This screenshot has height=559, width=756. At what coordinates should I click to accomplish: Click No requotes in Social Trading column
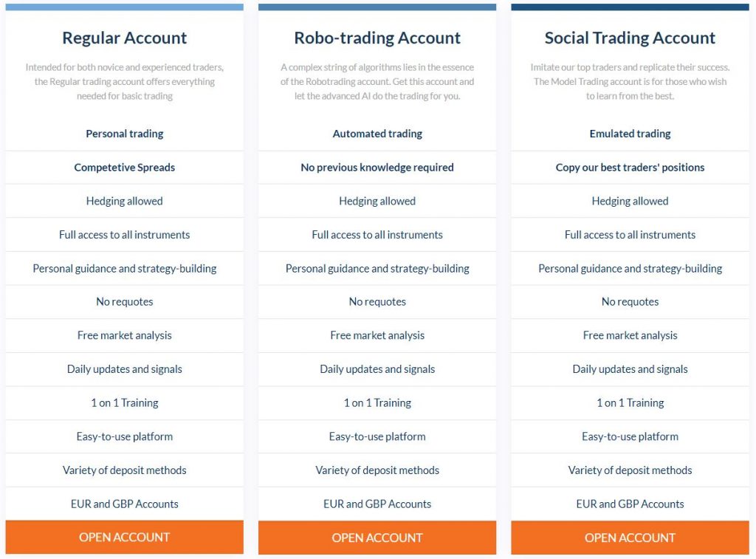click(x=630, y=302)
